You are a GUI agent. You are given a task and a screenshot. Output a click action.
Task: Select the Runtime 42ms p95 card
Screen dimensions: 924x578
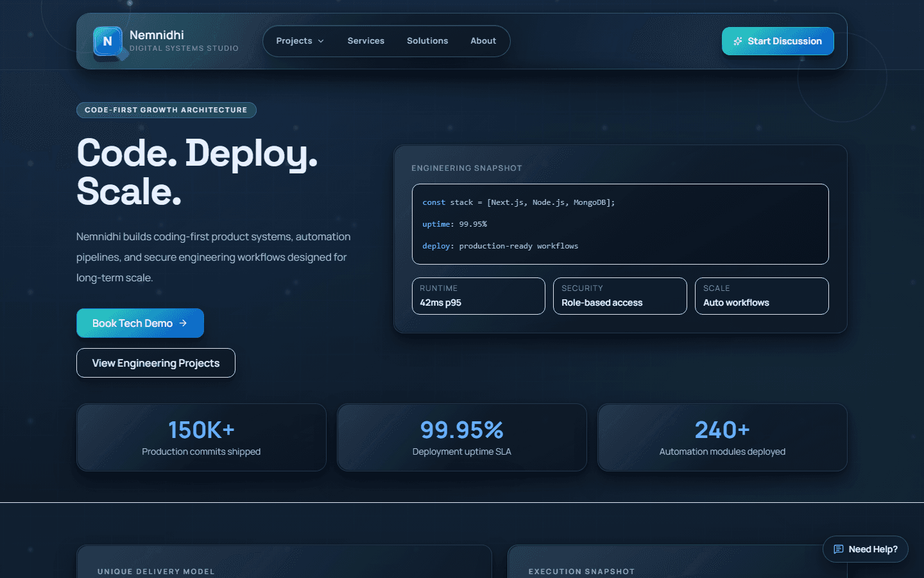479,296
